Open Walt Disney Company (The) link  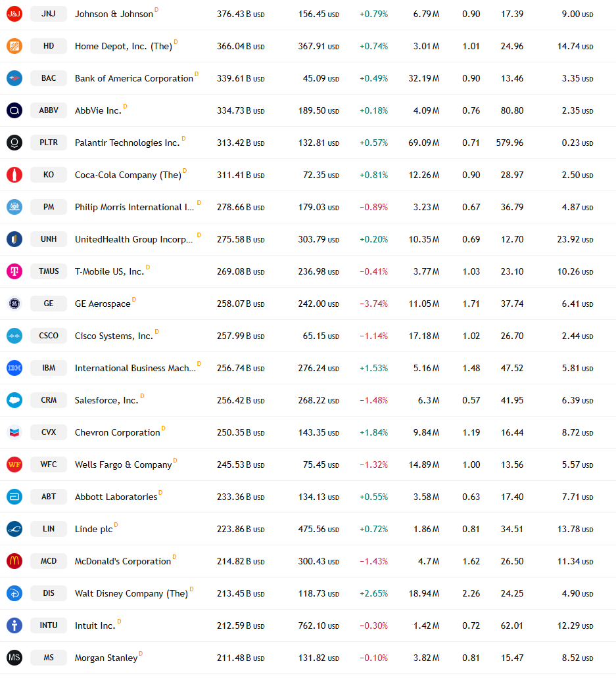click(131, 594)
